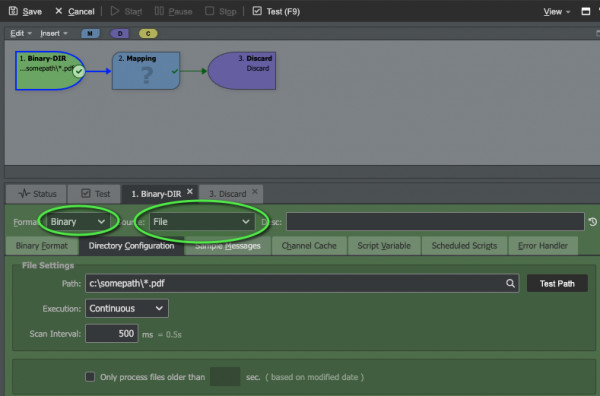
Task: Open the View dropdown menu
Action: point(557,12)
